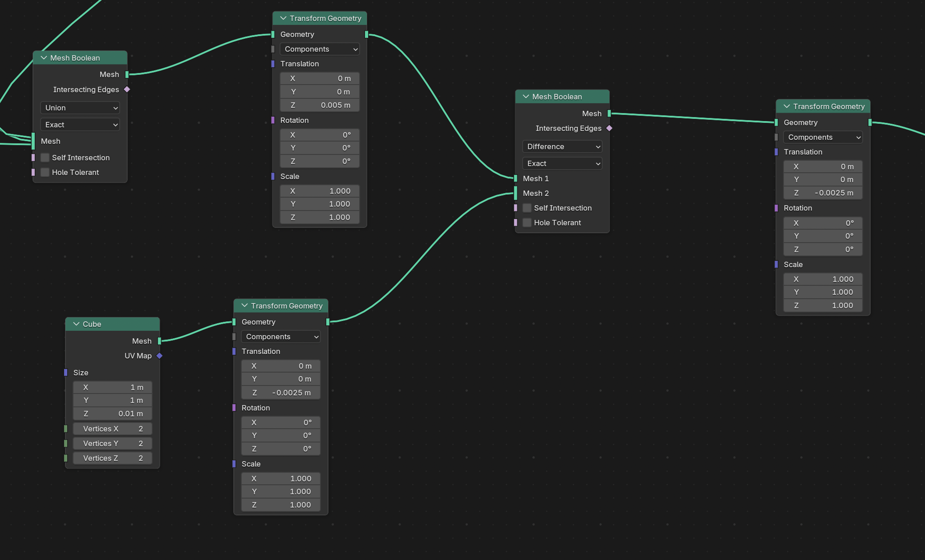Viewport: 925px width, 560px height.
Task: Click the Difference boolean's Mesh output socket
Action: (609, 114)
